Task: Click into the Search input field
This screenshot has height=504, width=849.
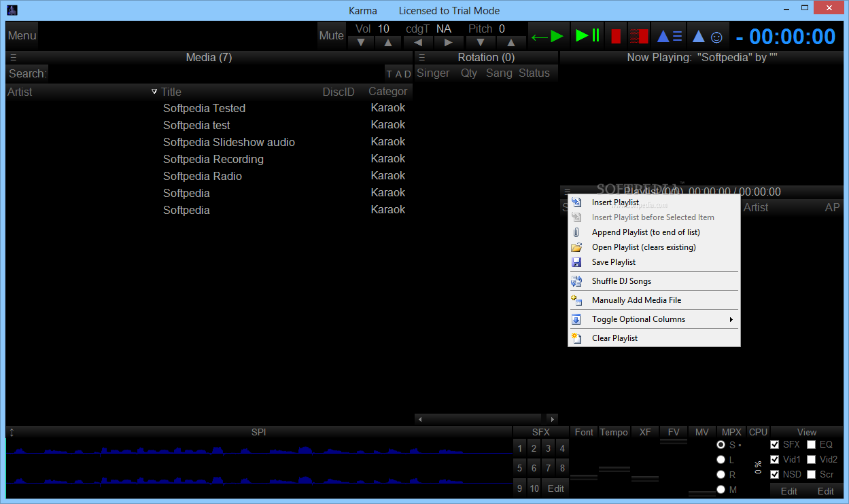Action: (217, 74)
